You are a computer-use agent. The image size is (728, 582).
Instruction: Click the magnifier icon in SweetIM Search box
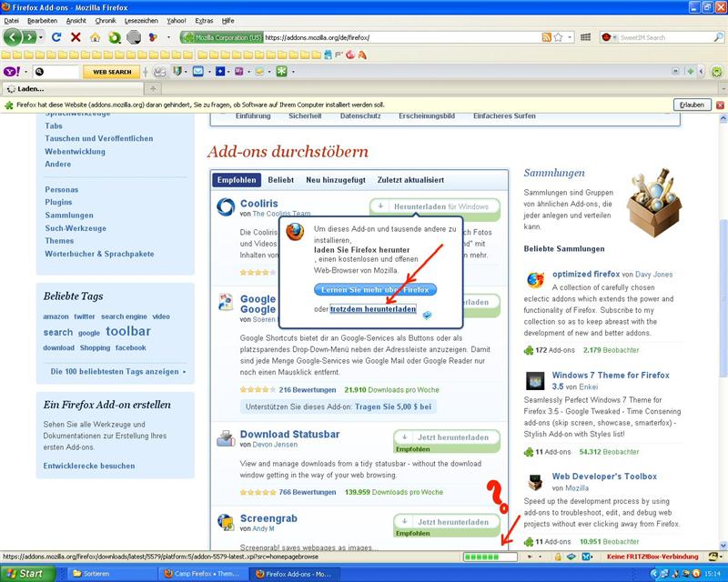point(718,37)
